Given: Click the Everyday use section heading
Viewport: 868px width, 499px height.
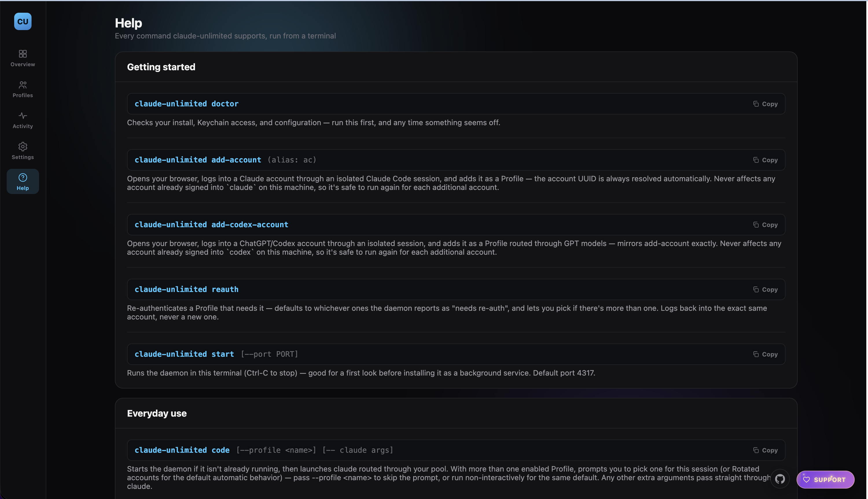Looking at the screenshot, I should 157,413.
